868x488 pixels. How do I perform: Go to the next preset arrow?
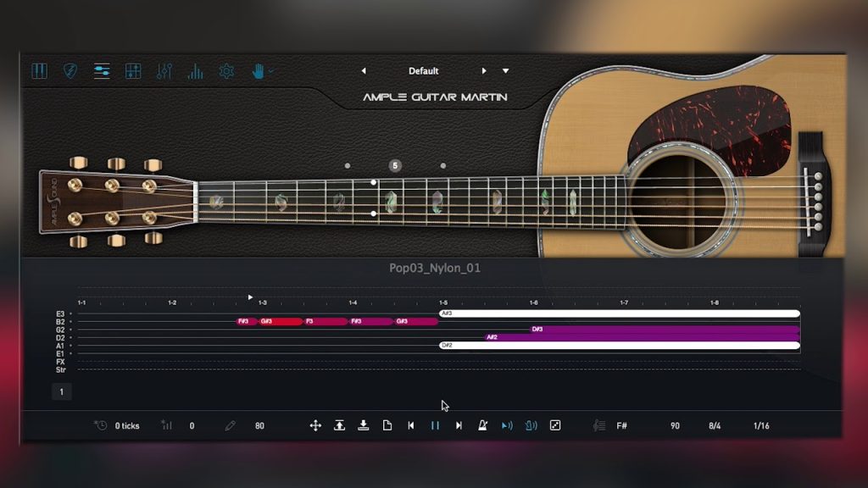click(485, 71)
